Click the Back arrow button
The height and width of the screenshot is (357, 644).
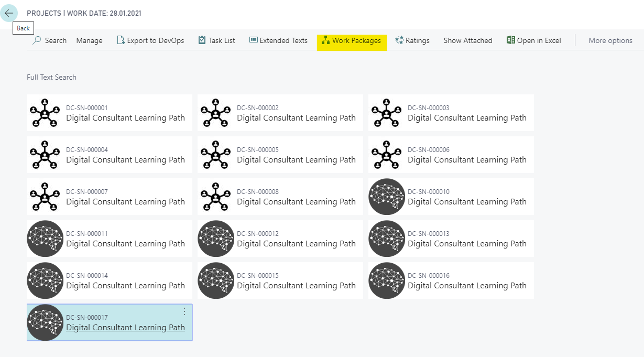pos(9,13)
